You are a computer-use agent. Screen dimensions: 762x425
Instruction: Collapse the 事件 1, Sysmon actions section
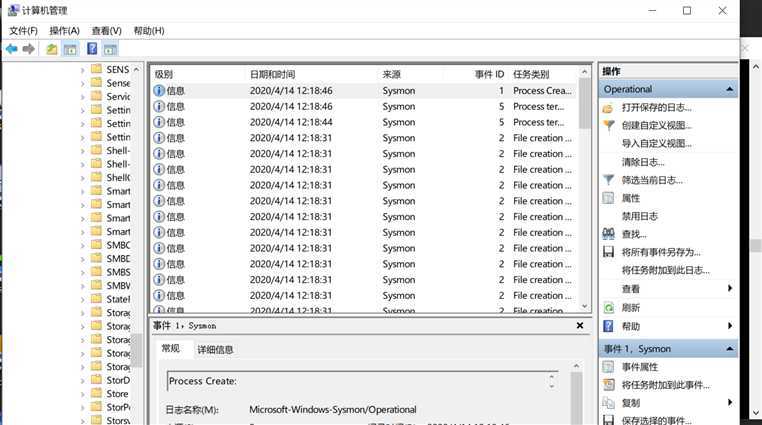(x=729, y=349)
